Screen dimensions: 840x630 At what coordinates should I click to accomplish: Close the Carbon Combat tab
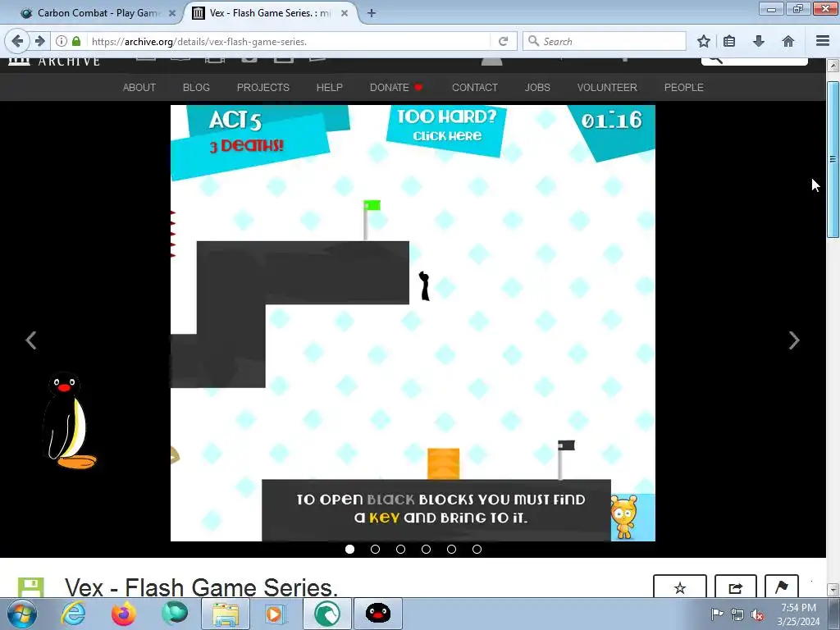pos(172,13)
